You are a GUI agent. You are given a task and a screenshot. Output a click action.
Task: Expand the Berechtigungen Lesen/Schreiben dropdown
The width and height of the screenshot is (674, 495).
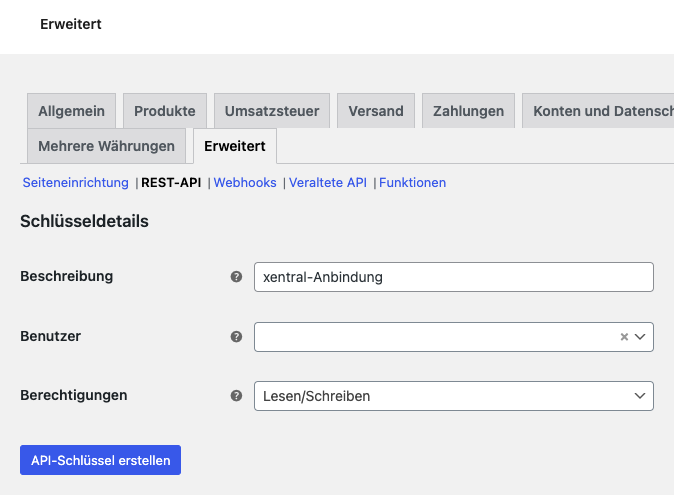(453, 396)
